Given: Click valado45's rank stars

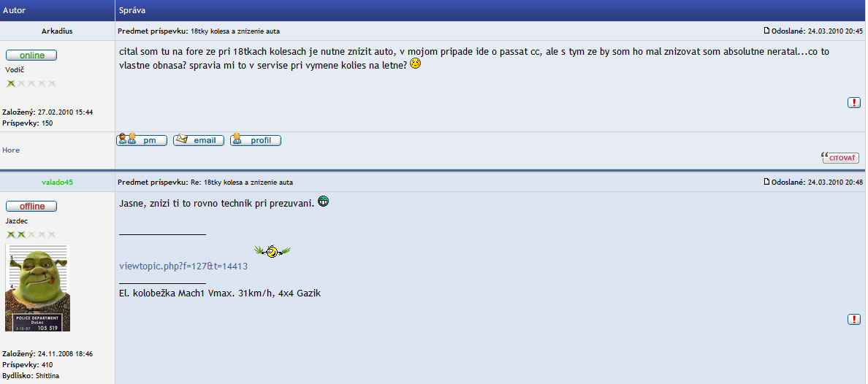Looking at the screenshot, I should pos(31,234).
